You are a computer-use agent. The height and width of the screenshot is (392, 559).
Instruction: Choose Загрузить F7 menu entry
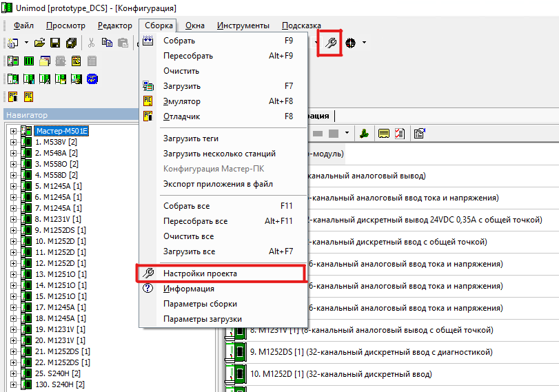[x=223, y=86]
